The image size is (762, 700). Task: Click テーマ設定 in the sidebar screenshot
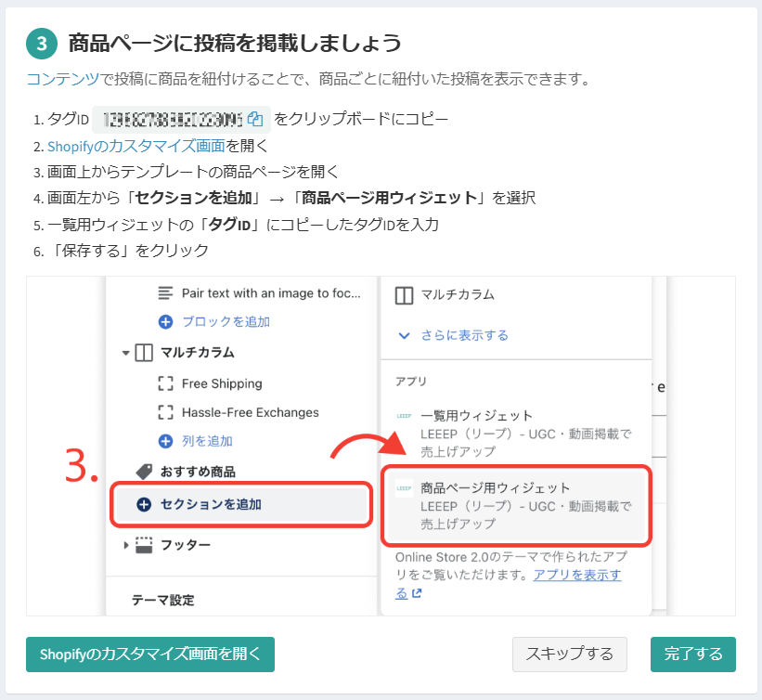[163, 601]
